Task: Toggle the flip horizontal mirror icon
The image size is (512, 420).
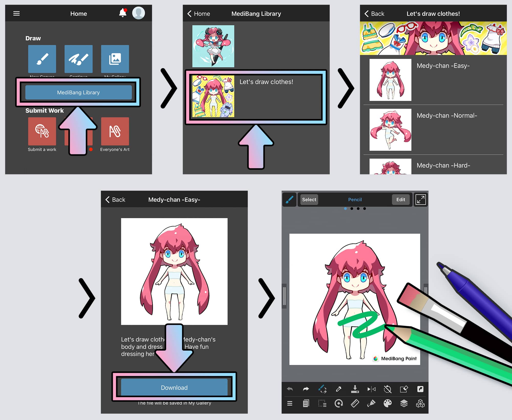Action: point(371,389)
